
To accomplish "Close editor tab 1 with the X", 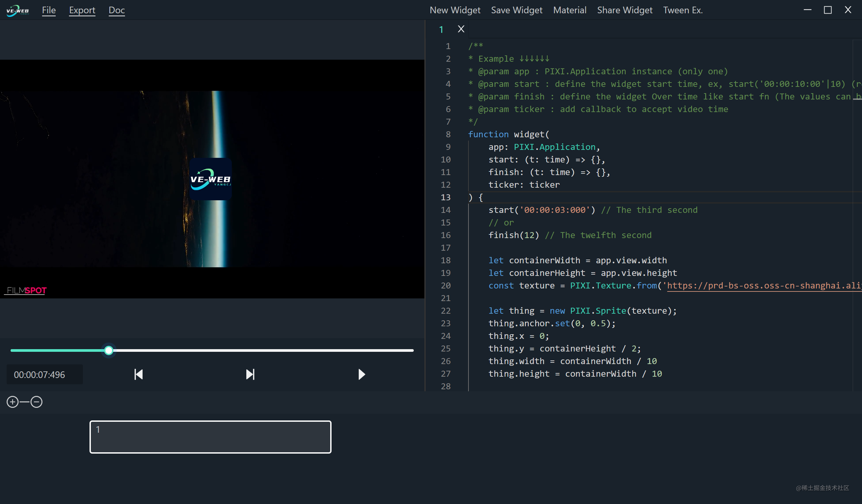I will [x=461, y=29].
